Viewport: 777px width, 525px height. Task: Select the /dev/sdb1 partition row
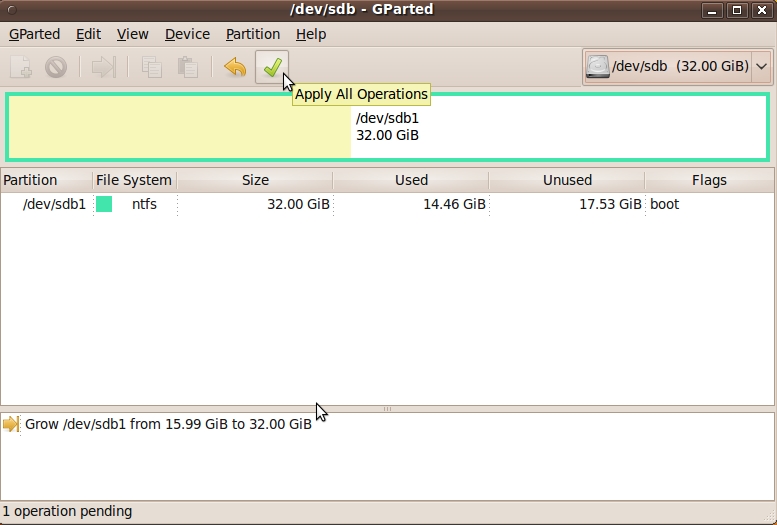[x=300, y=204]
